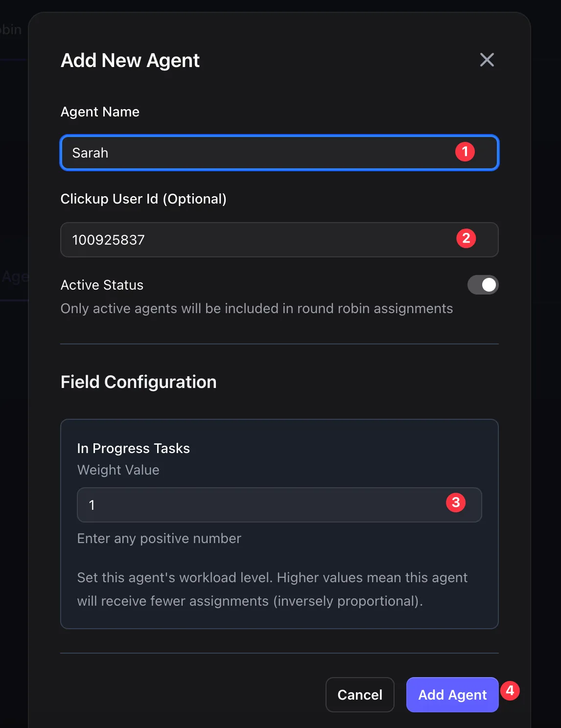
Task: Click the Enter any positive number hint
Action: click(159, 538)
